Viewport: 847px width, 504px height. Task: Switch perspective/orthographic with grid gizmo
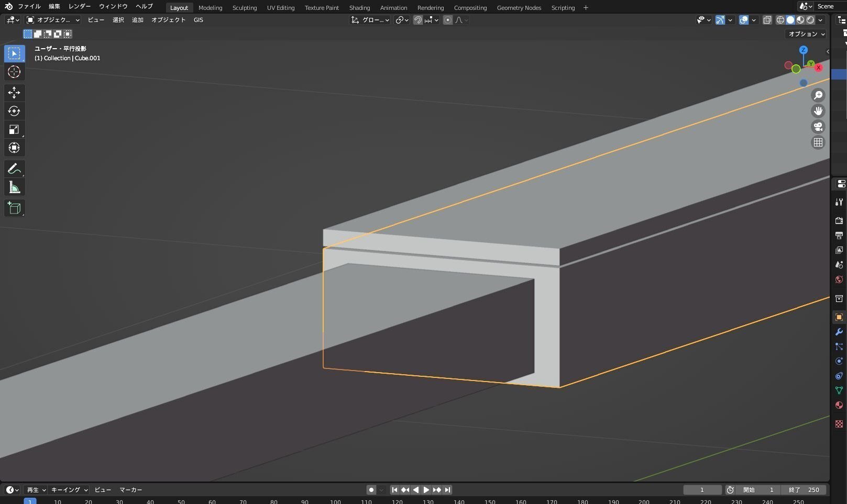[x=818, y=142]
